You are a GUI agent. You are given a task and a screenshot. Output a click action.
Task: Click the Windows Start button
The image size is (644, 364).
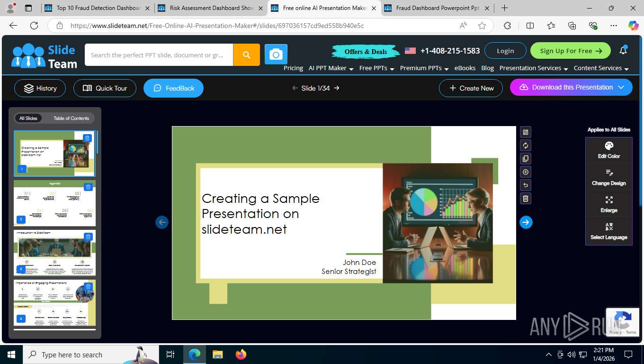(11, 354)
